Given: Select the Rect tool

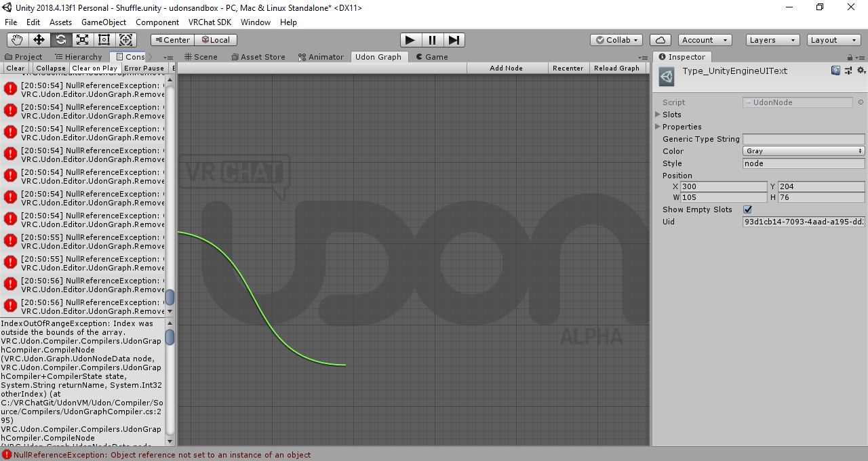Looking at the screenshot, I should click(104, 40).
